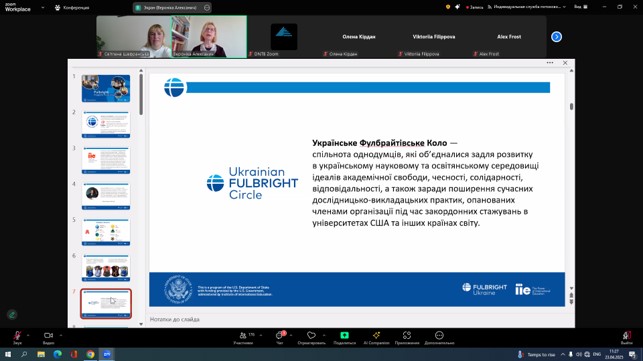
Task: Open the Participants panel
Action: pyautogui.click(x=243, y=337)
